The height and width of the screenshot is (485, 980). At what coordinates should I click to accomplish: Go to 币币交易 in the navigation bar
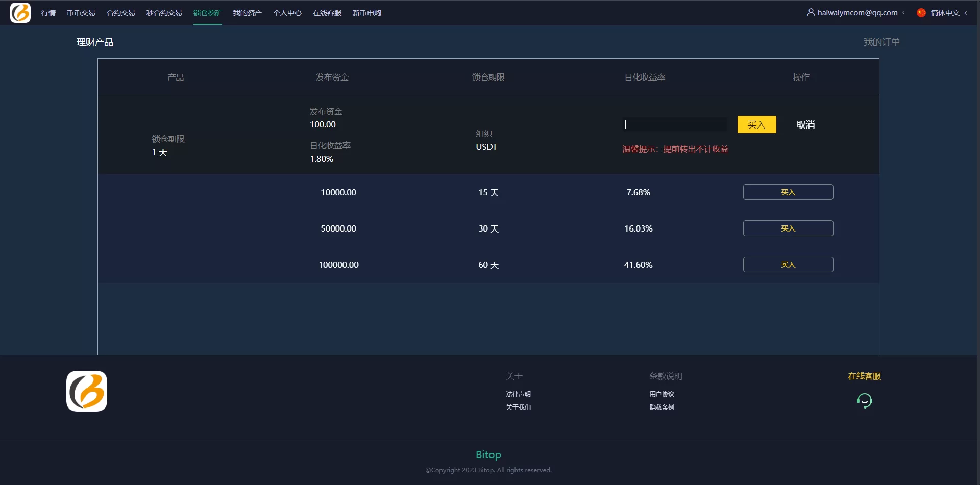[x=81, y=13]
